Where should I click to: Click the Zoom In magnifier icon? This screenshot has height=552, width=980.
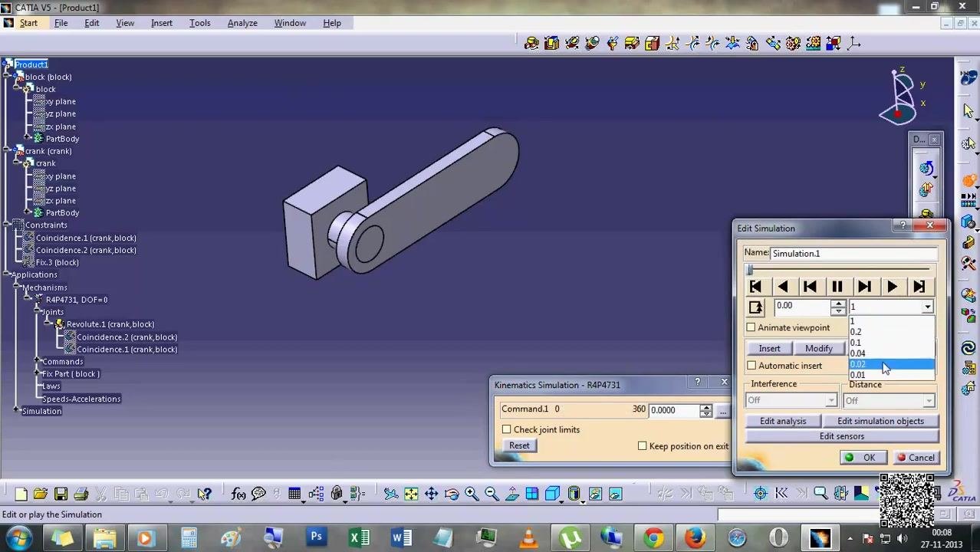(471, 495)
